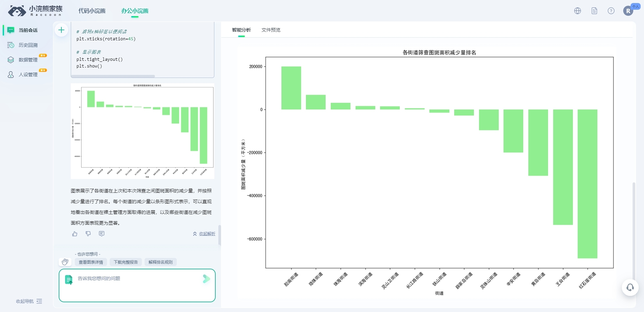This screenshot has width=644, height=312.
Task: Switch to 代码小浣熊 tab
Action: [92, 11]
